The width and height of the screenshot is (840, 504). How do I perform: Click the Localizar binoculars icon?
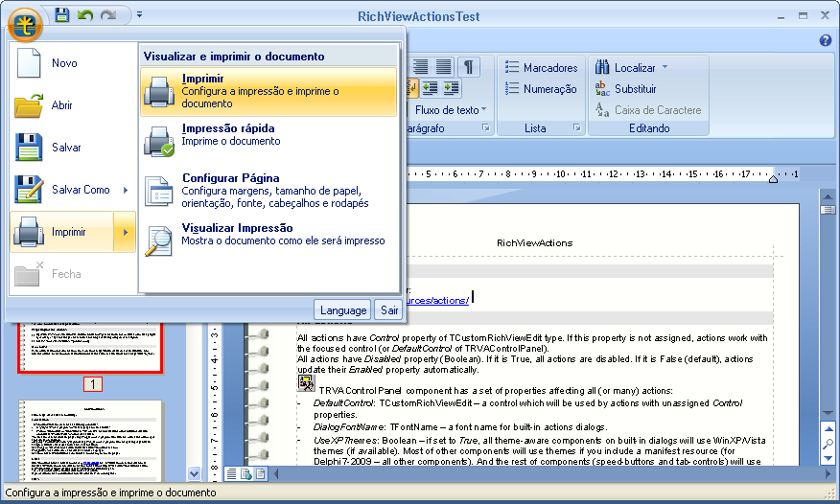point(602,68)
